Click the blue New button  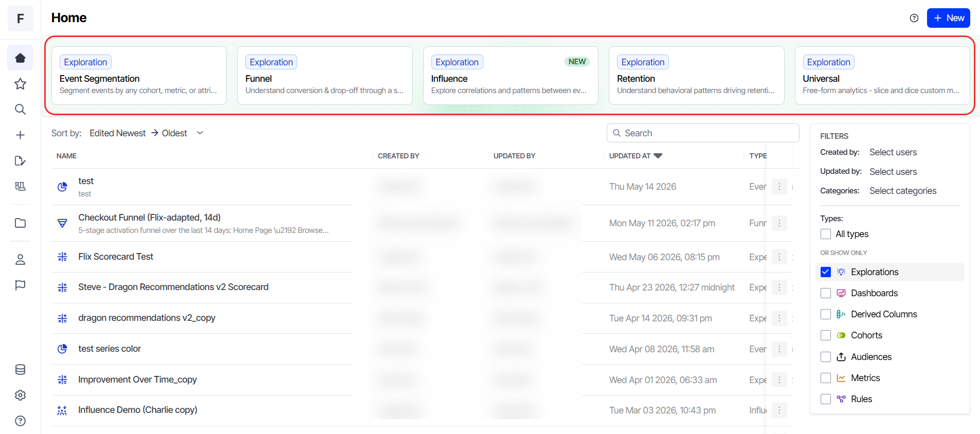[948, 18]
